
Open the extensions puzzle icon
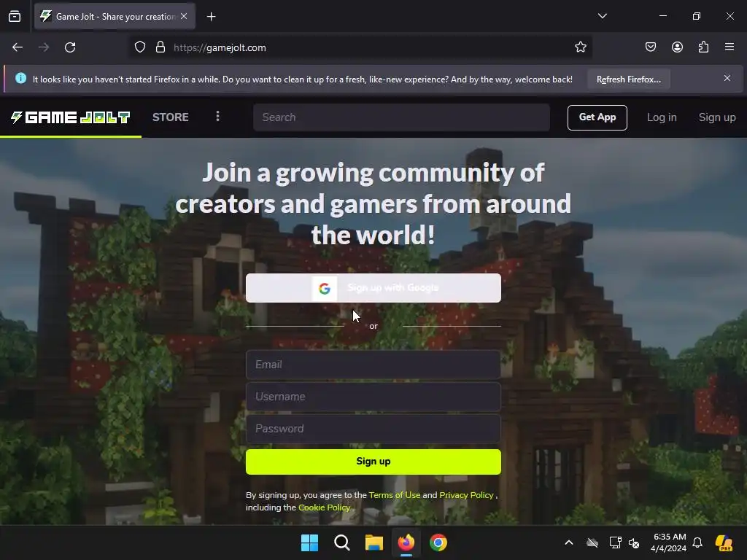703,47
